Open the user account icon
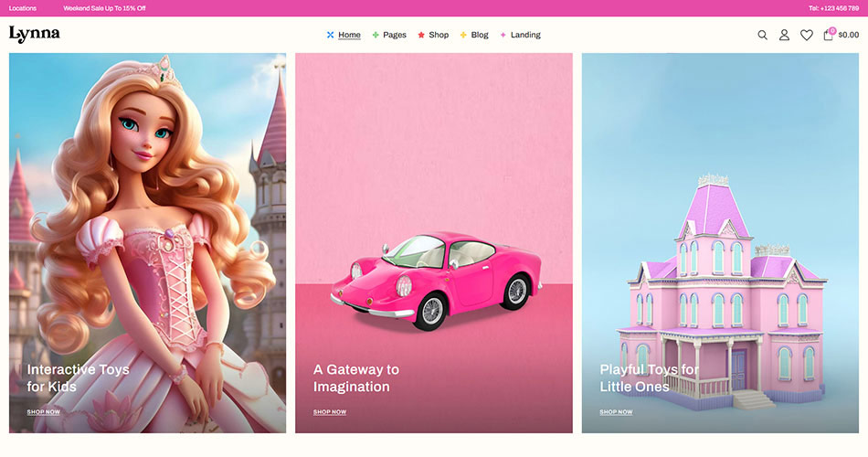 tap(784, 35)
